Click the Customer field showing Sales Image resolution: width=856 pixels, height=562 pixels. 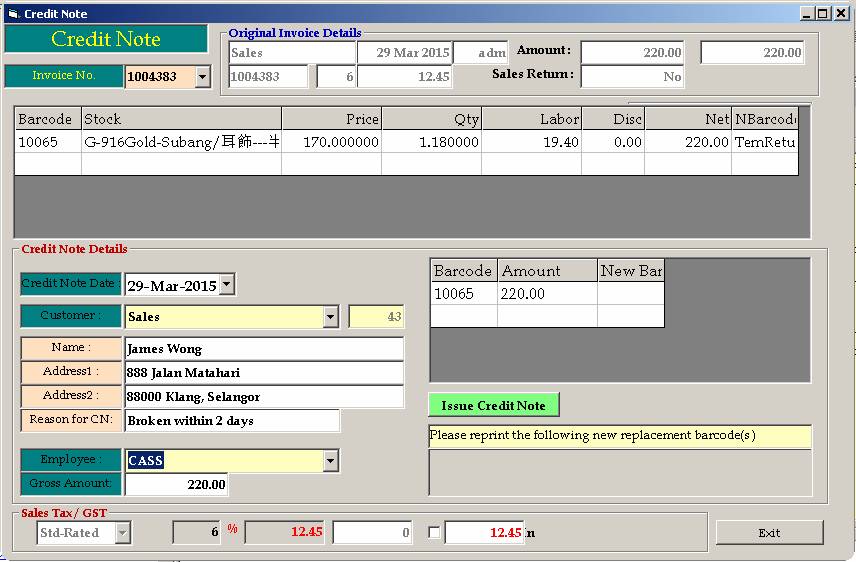224,316
